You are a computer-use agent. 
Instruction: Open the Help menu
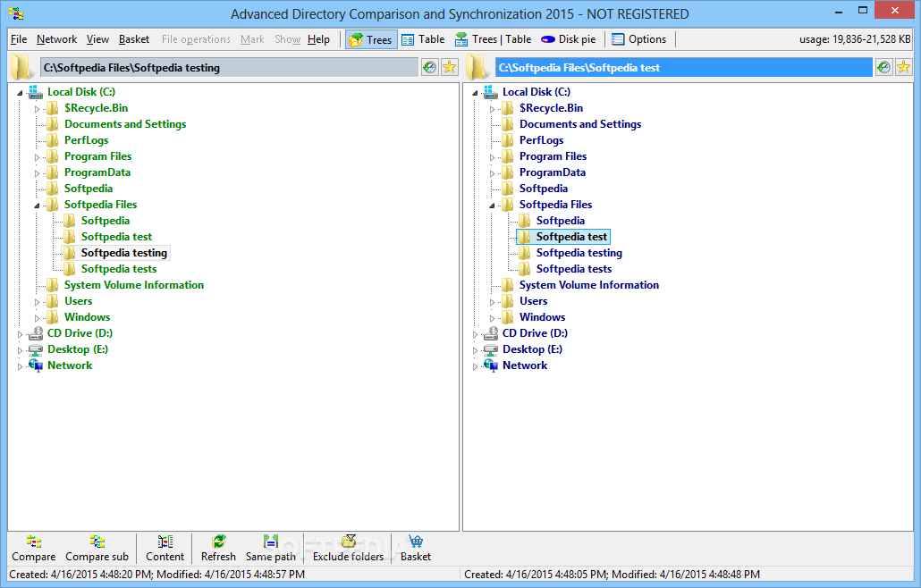[x=318, y=39]
